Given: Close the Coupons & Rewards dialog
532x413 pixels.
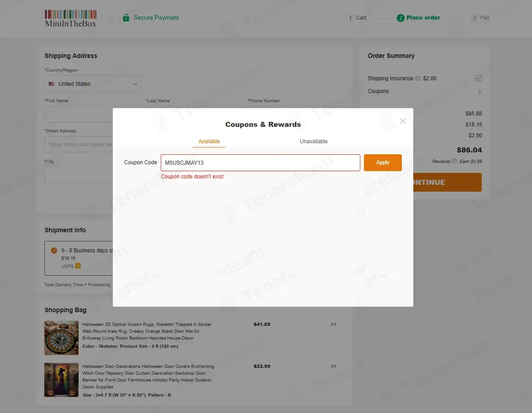Looking at the screenshot, I should tap(402, 121).
